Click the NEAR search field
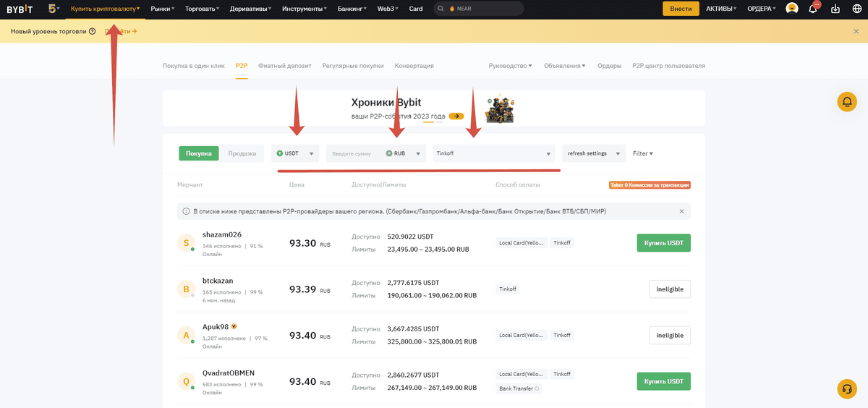The image size is (868, 408). tap(479, 9)
